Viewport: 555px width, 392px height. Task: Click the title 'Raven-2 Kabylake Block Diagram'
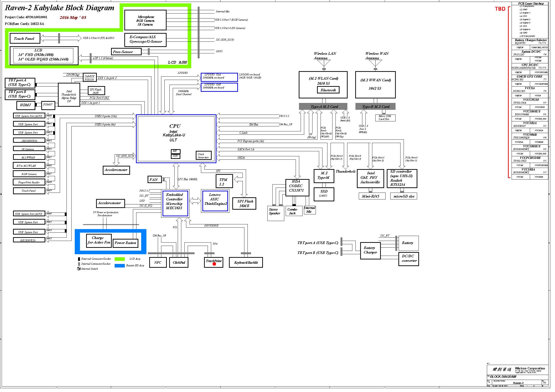point(60,8)
